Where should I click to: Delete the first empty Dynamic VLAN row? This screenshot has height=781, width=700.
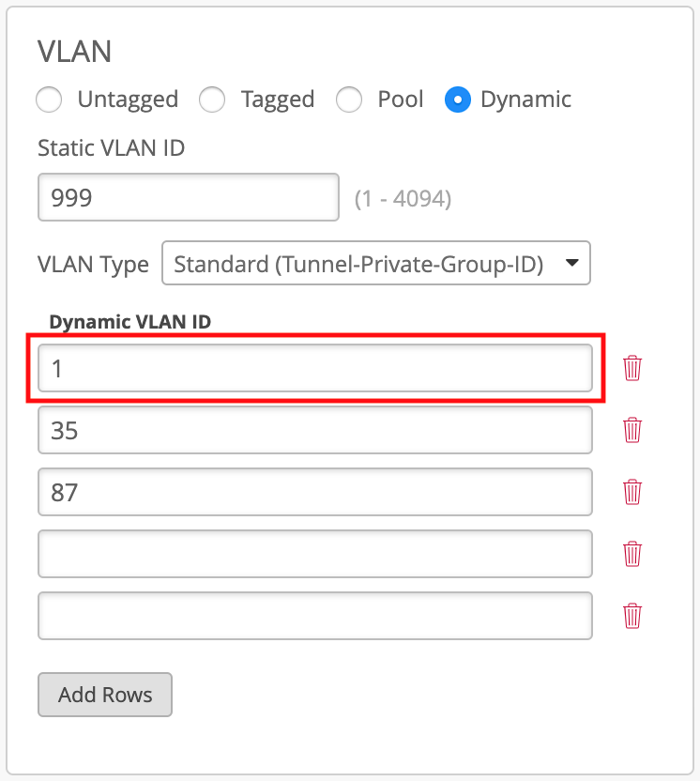coord(632,554)
